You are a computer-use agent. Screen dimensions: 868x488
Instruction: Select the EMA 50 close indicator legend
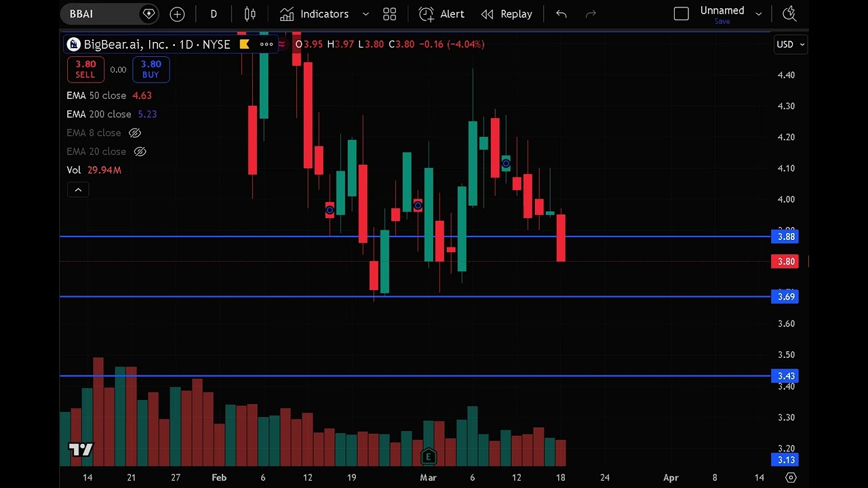(109, 96)
